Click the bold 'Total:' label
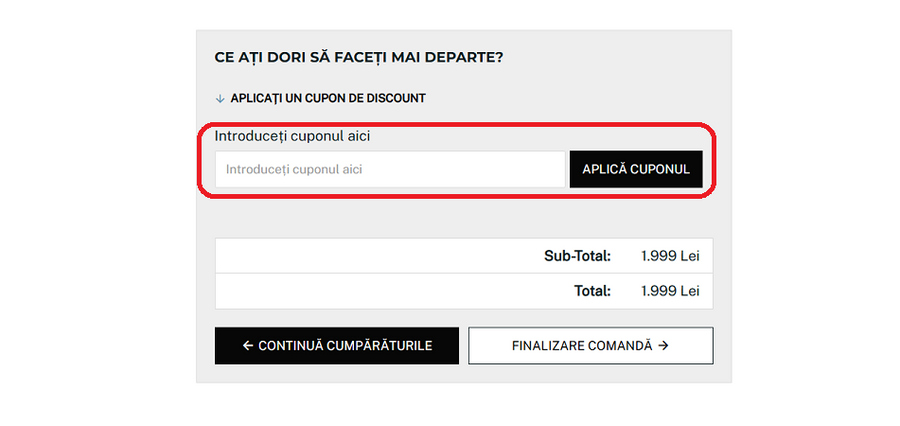Screen dimensions: 900x426 click(x=592, y=291)
